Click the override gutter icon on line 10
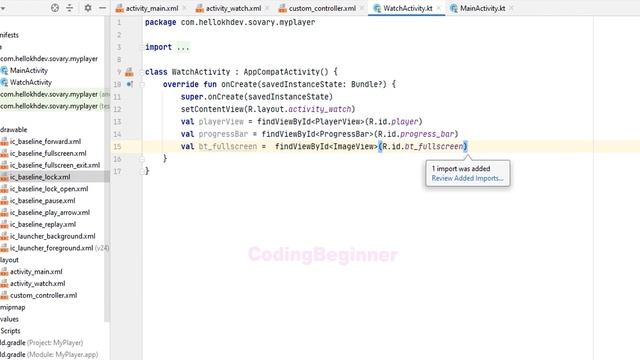The width and height of the screenshot is (640, 360). pos(129,84)
